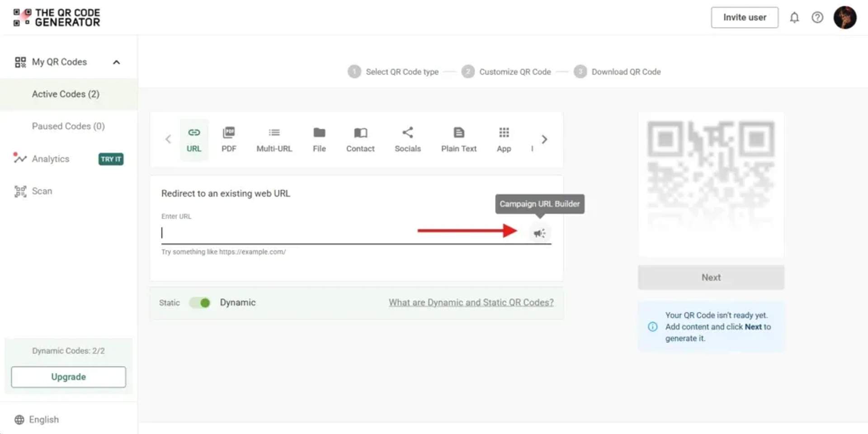Screen dimensions: 868x434
Task: Open notifications bell
Action: pos(794,18)
